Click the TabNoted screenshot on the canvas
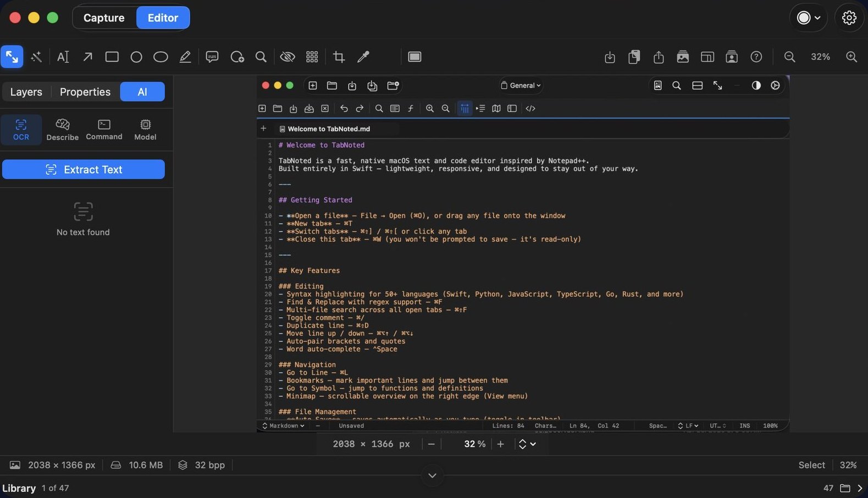 click(x=523, y=253)
